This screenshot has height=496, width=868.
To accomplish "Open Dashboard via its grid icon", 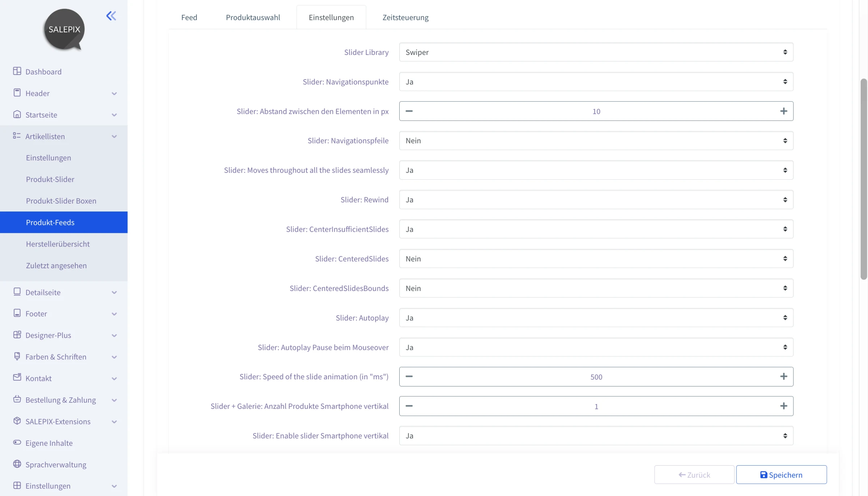I will [x=17, y=71].
